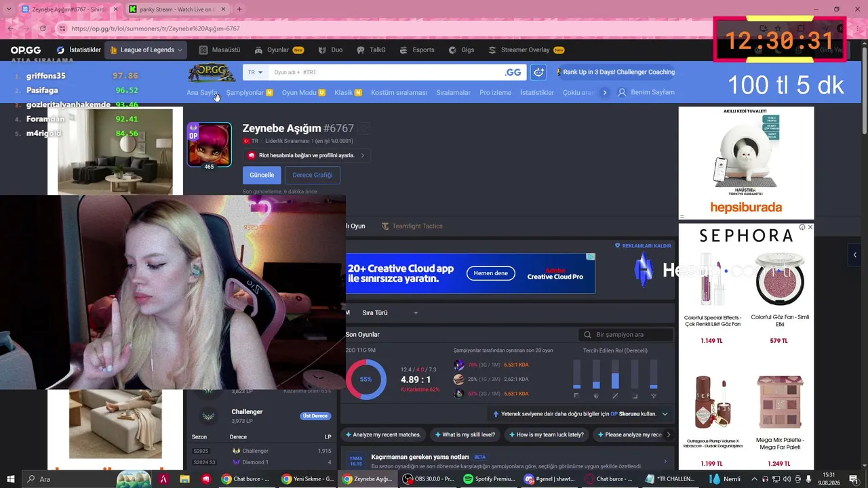Expand the League of Legends game selector
This screenshot has height=488, width=868.
pyautogui.click(x=147, y=50)
